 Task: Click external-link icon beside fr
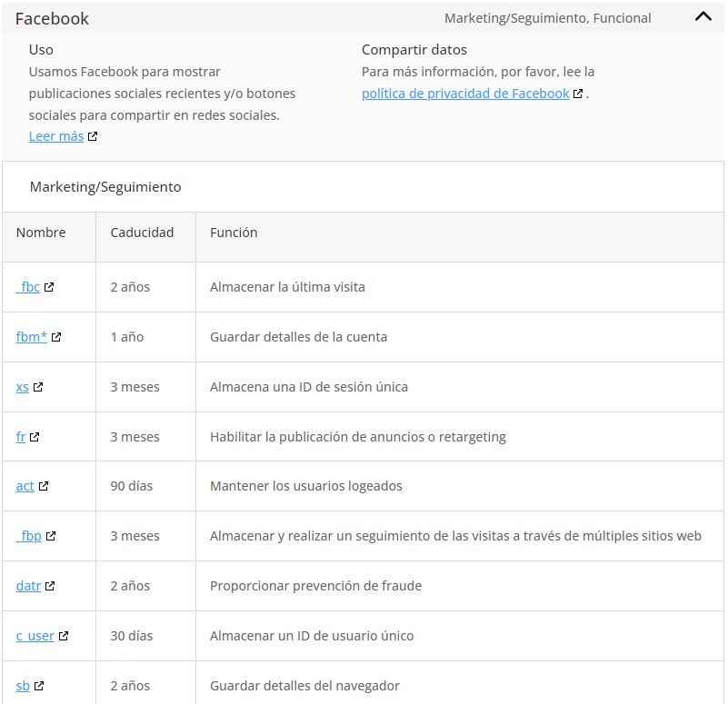click(x=35, y=437)
